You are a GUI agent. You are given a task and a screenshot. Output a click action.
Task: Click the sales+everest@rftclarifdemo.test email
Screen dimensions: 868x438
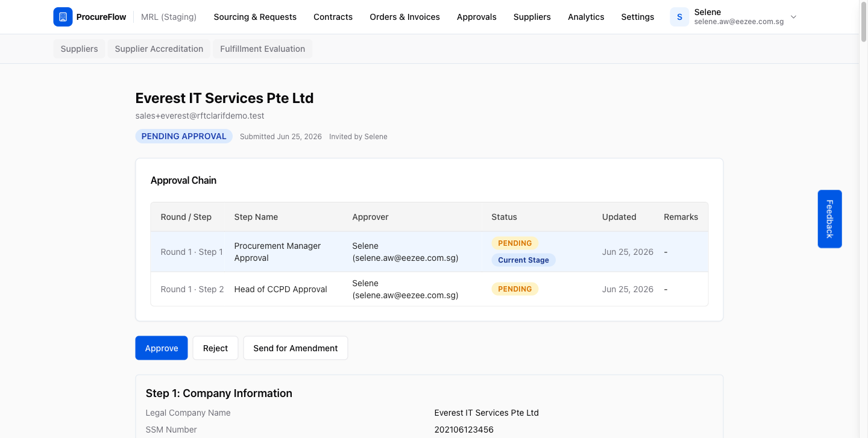click(200, 116)
